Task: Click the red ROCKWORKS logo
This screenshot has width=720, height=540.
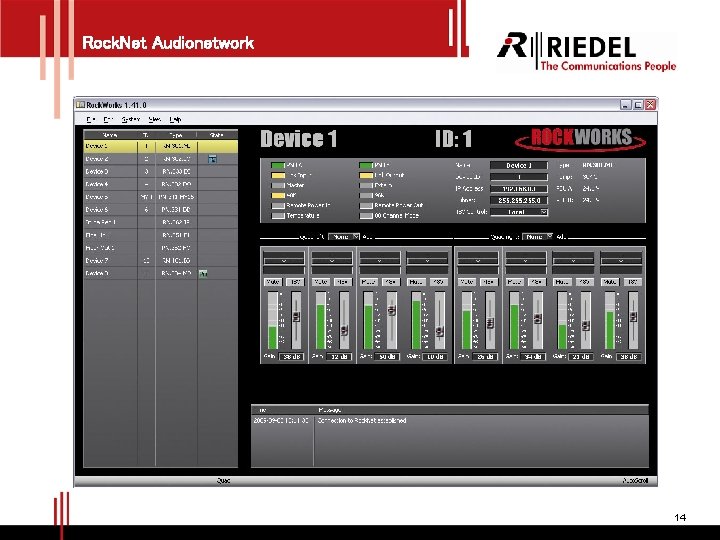Action: click(580, 139)
